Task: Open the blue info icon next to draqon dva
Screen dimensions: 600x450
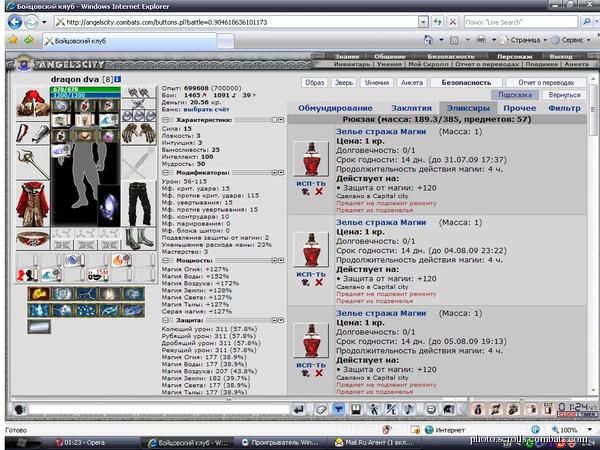Action: click(117, 79)
